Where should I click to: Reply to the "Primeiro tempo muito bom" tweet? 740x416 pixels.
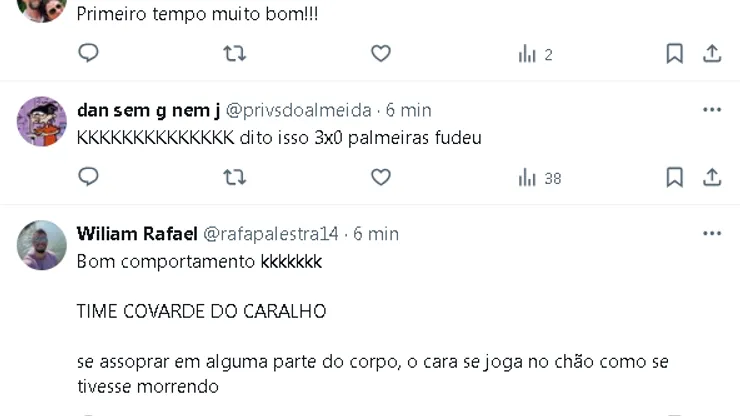pos(89,54)
